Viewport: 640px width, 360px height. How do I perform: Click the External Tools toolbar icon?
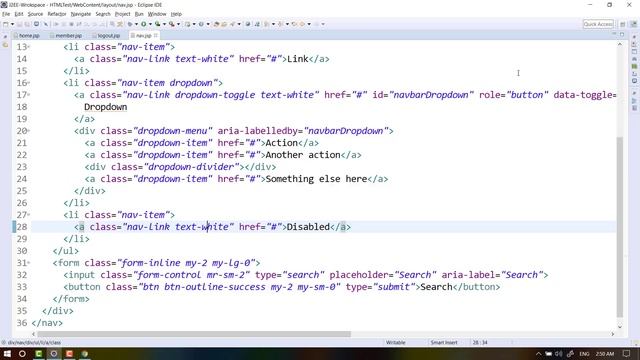(x=171, y=24)
